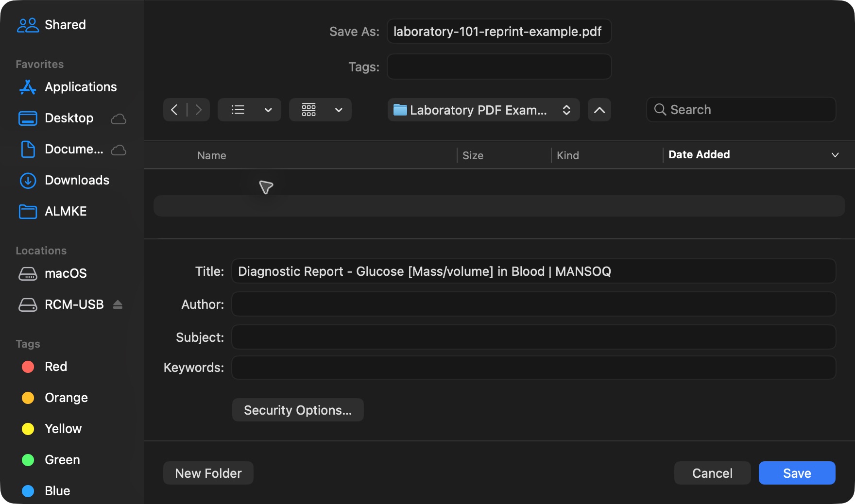Sort by the Size column header
This screenshot has width=855, height=504.
coord(473,155)
